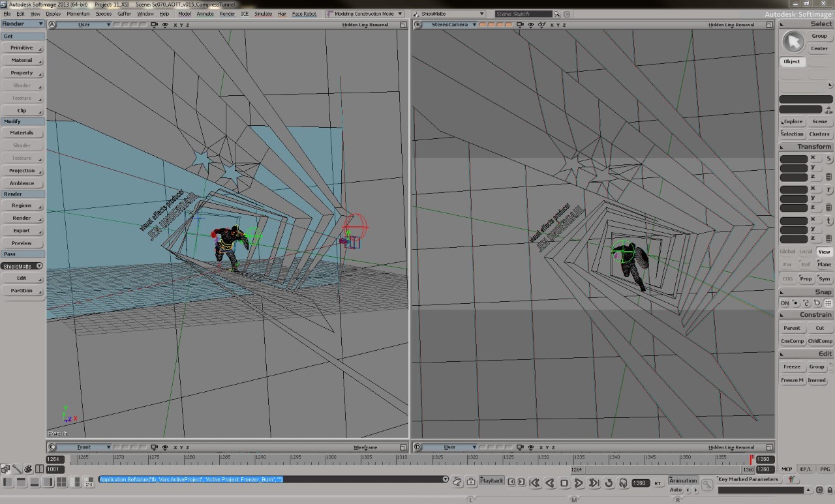Jump to the first frame

coord(534,483)
